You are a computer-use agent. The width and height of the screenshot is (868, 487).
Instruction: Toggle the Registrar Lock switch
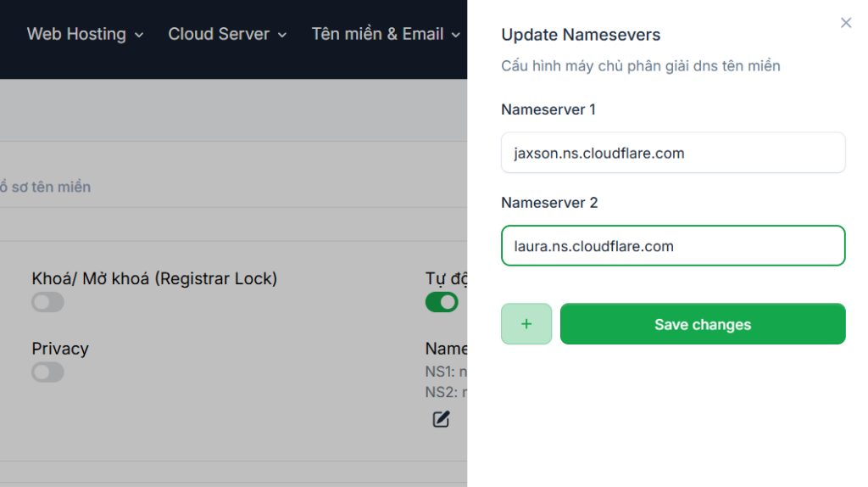pyautogui.click(x=47, y=302)
